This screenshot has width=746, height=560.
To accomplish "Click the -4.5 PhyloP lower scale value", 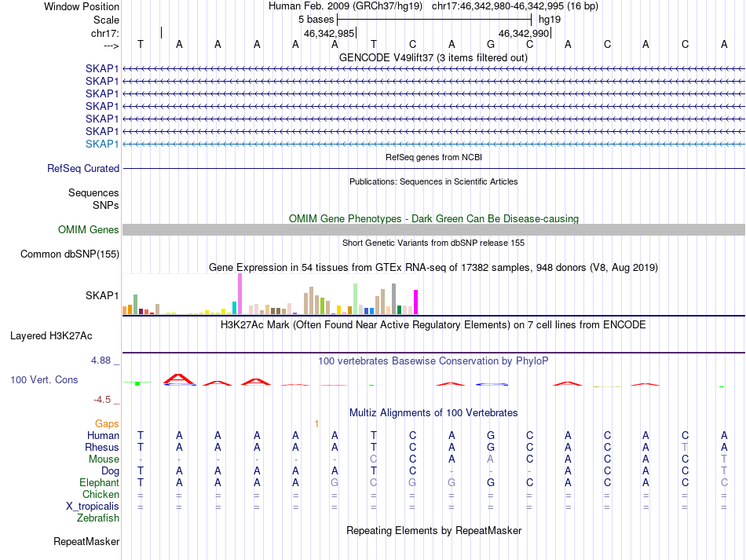I will [x=102, y=400].
